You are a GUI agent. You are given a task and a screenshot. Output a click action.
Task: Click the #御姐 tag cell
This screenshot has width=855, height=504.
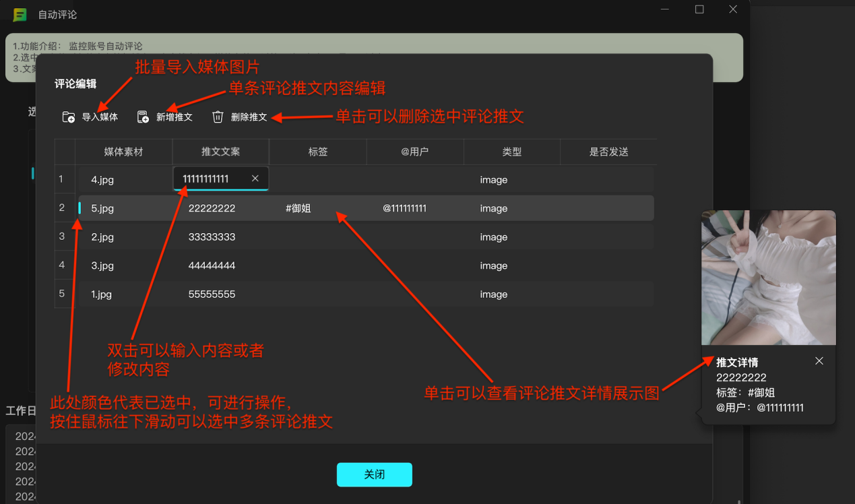tap(298, 208)
